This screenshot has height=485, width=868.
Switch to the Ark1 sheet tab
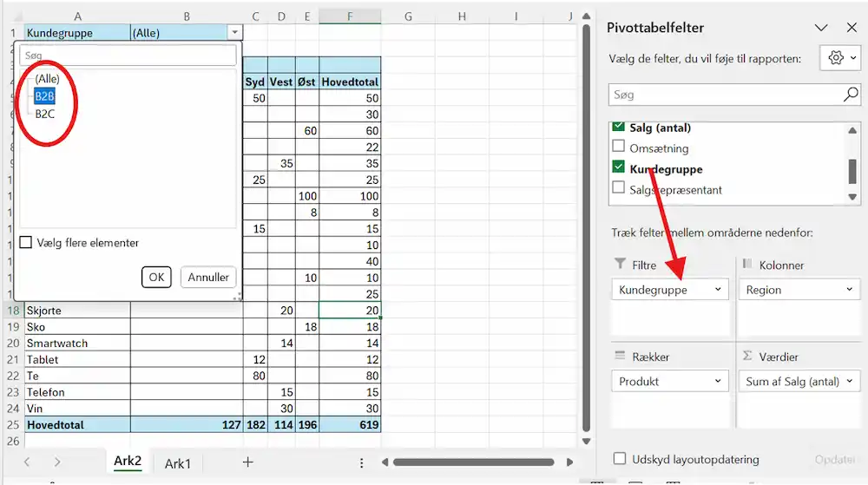click(178, 463)
